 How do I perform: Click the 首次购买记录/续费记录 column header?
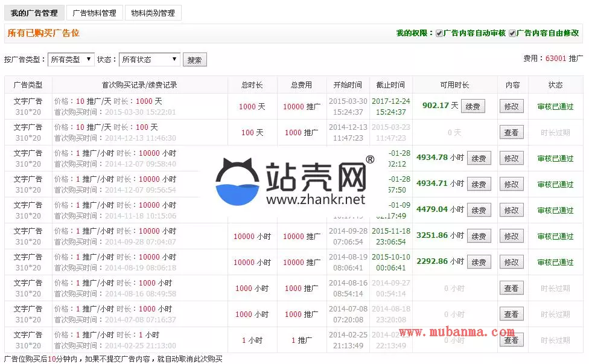(139, 85)
